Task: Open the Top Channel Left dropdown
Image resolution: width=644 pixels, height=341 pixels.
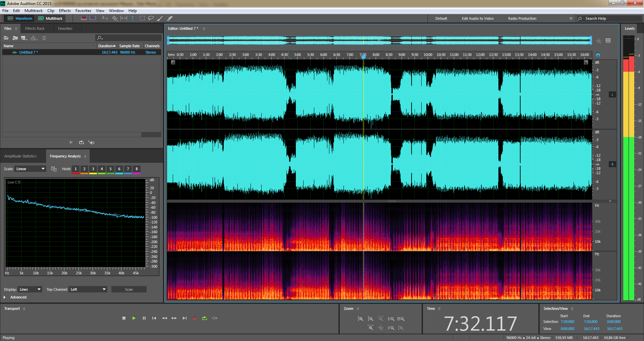Action: 88,289
